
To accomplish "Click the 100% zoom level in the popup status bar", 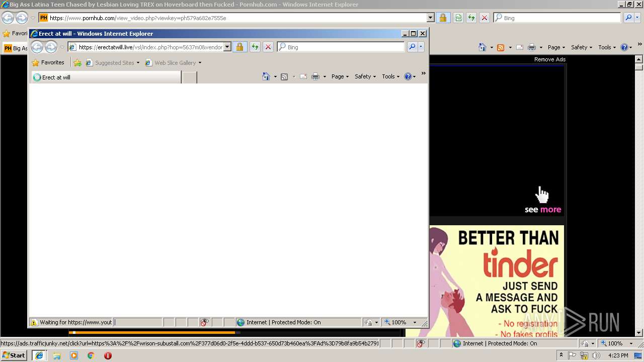I will (398, 322).
